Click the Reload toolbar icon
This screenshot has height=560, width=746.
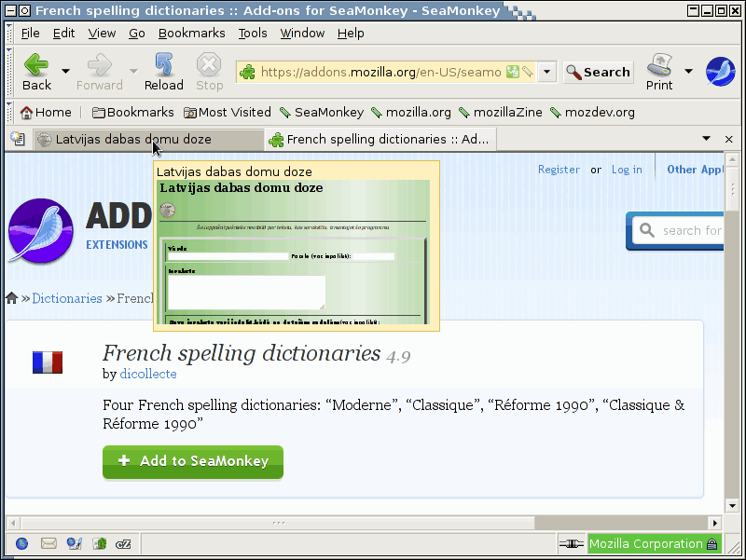(x=164, y=64)
